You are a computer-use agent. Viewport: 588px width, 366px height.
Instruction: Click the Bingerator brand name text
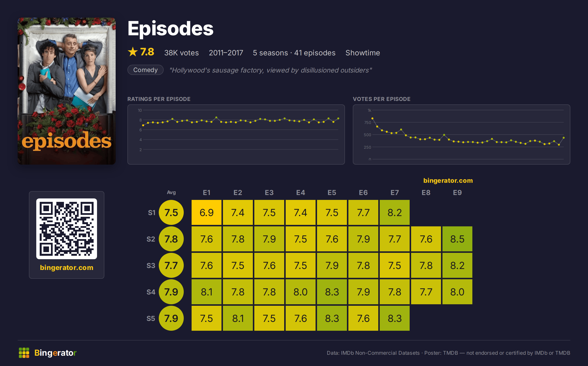pos(56,353)
